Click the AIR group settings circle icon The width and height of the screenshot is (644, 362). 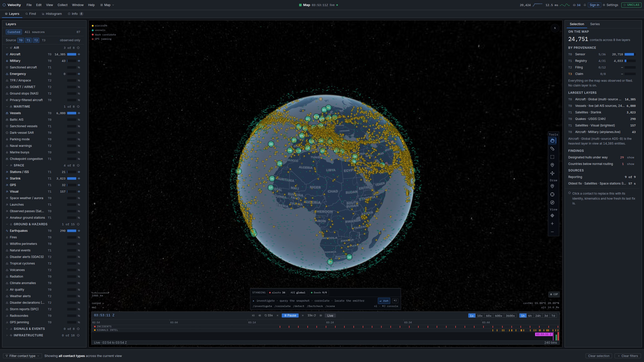tap(78, 48)
